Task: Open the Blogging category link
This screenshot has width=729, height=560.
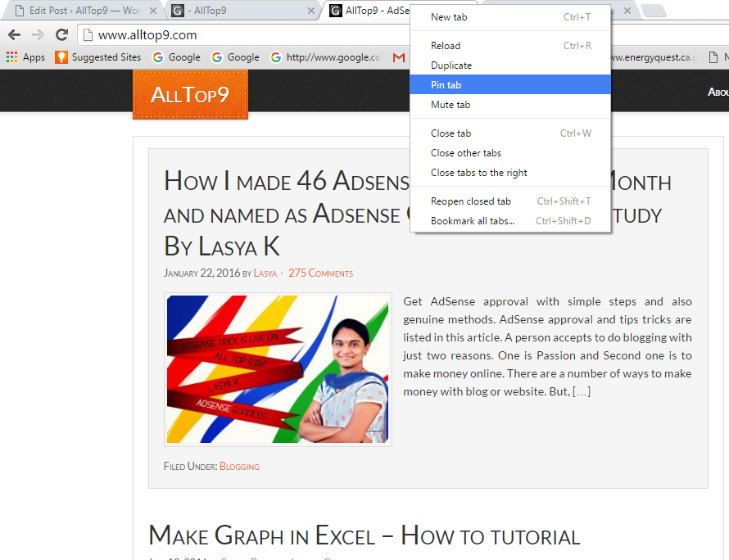Action: coord(239,466)
